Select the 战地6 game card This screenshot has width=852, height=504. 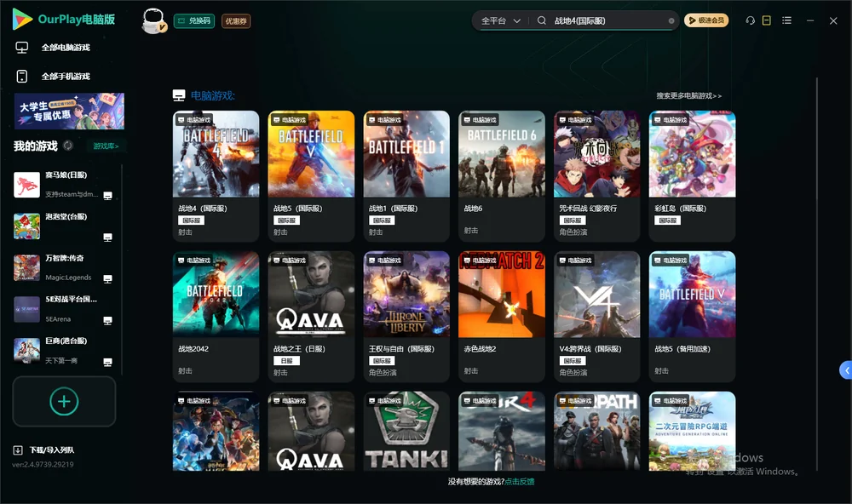502,176
